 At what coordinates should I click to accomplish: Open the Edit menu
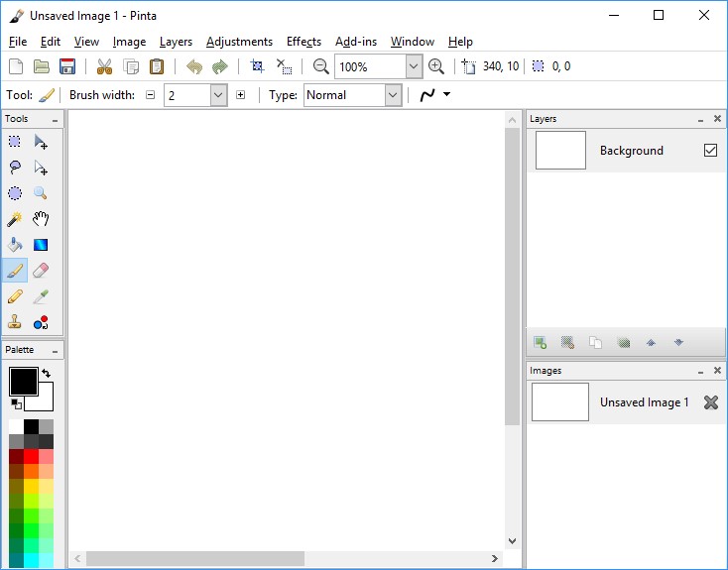[x=51, y=42]
